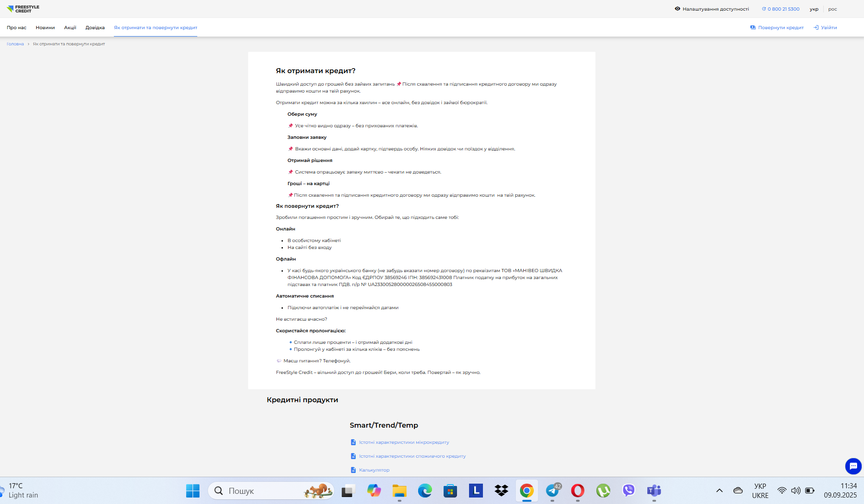The height and width of the screenshot is (504, 864).
Task: Open uTorrent from the taskbar
Action: (603, 491)
